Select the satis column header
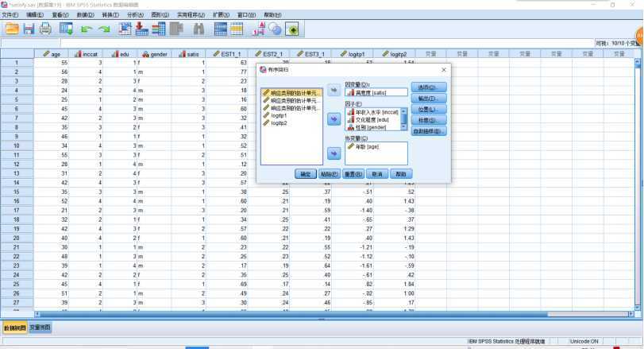This screenshot has height=349, width=644. click(188, 54)
